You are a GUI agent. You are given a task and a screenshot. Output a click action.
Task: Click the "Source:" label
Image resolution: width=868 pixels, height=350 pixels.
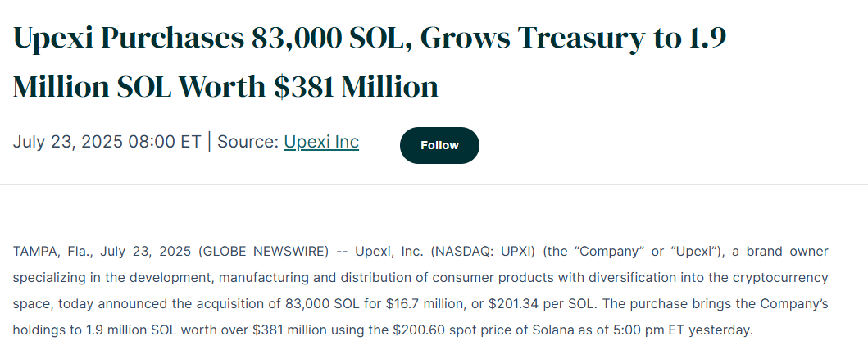tap(248, 142)
